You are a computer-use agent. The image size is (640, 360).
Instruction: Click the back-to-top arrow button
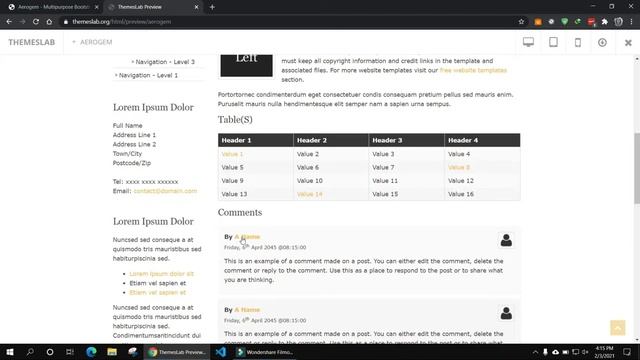(x=618, y=327)
